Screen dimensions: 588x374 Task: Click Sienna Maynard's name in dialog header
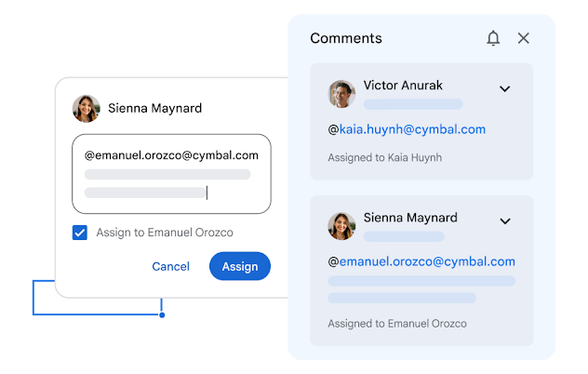154,108
